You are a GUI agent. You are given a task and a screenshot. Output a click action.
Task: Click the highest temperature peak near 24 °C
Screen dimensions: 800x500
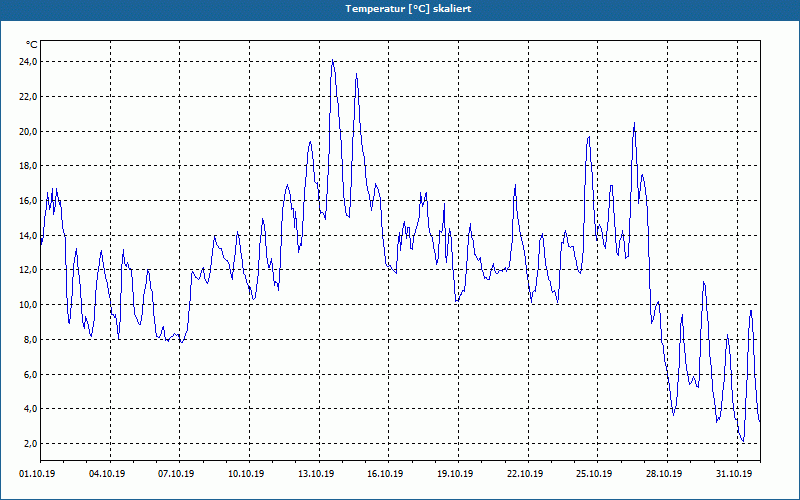333,60
